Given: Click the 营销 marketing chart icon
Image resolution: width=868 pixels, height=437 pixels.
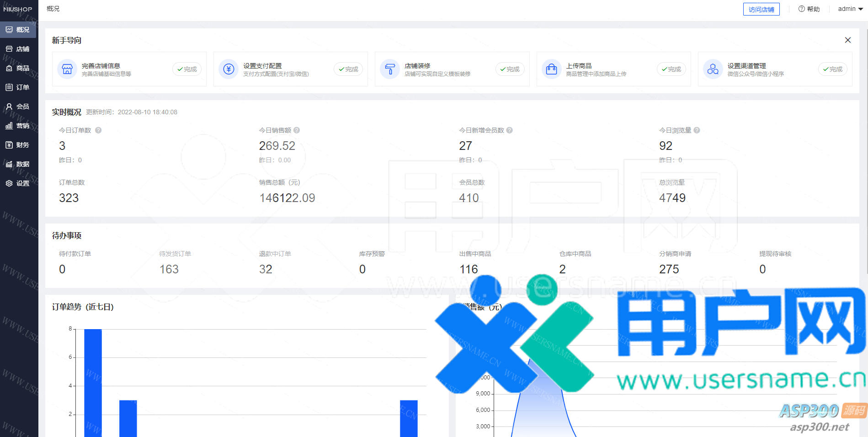Looking at the screenshot, I should pos(9,126).
